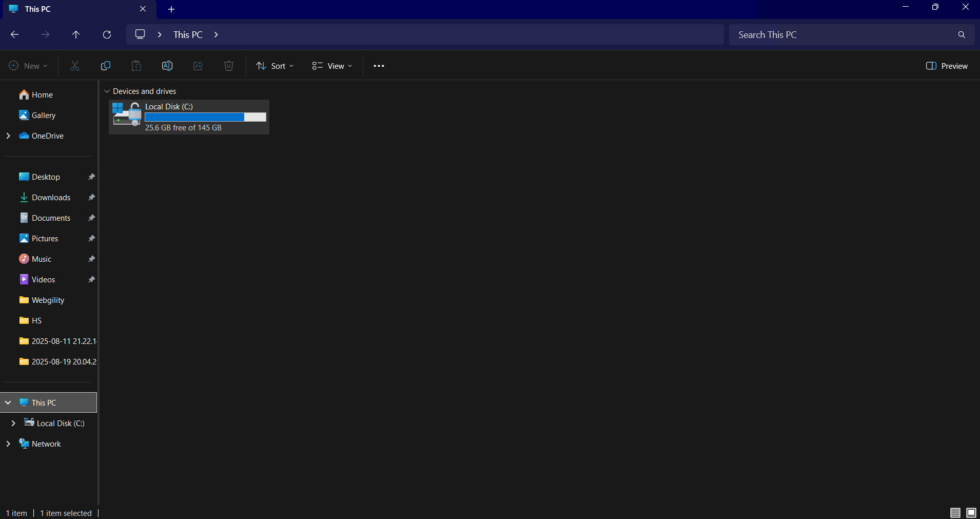
Task: Click the Local Disk (C:) storage bar
Action: [205, 117]
